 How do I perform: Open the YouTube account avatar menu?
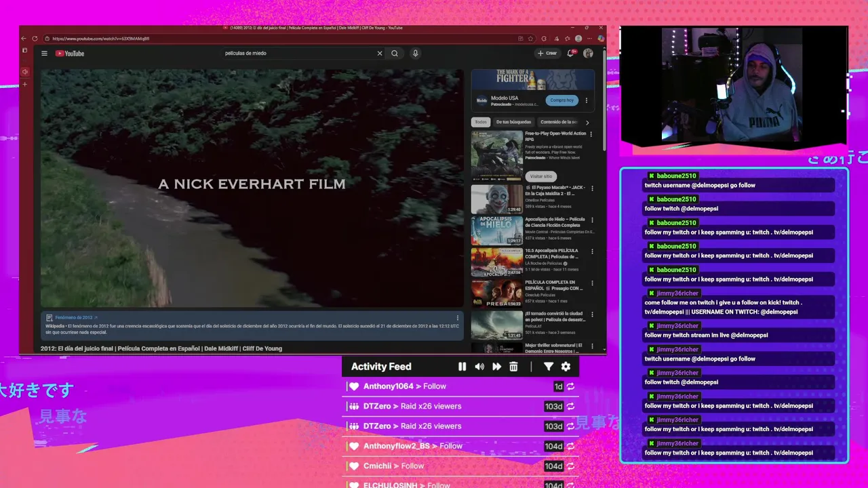[588, 53]
